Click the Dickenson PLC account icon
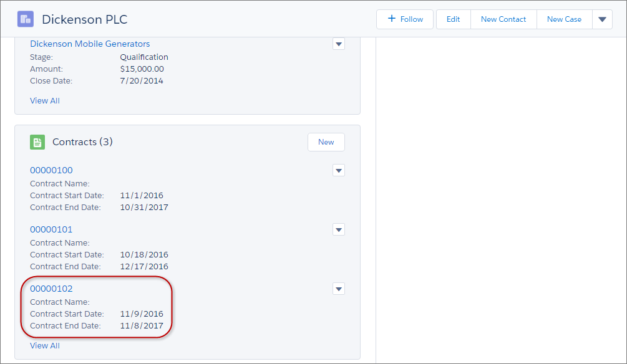This screenshot has height=364, width=627. pos(26,19)
